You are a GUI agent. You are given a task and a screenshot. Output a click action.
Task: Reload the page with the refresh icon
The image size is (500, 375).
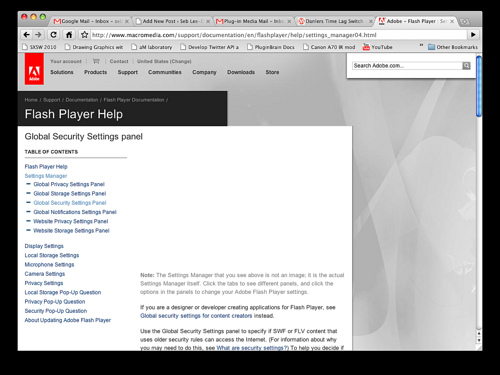(53, 35)
